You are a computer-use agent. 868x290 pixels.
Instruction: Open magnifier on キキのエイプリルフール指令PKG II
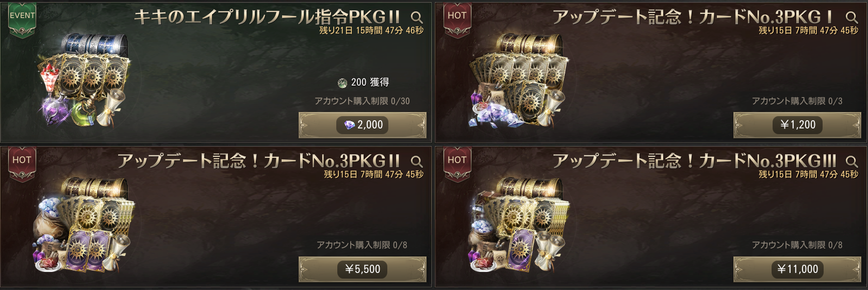417,18
